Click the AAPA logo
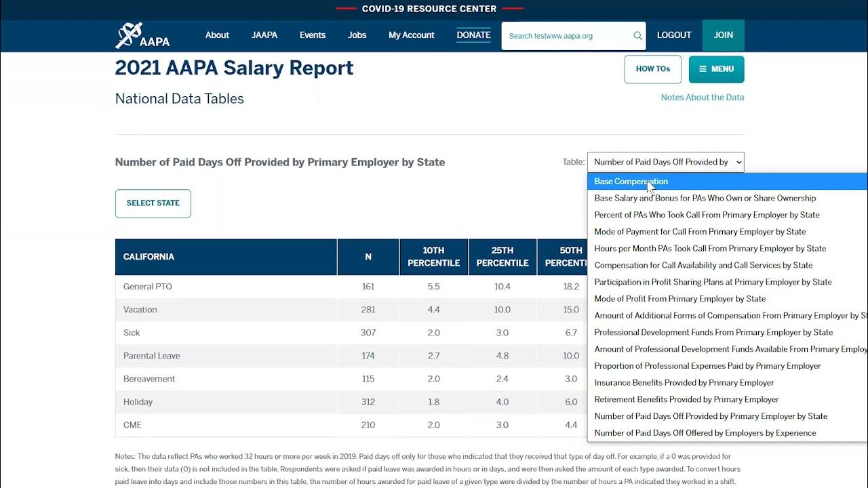This screenshot has width=868, height=488. point(142,35)
